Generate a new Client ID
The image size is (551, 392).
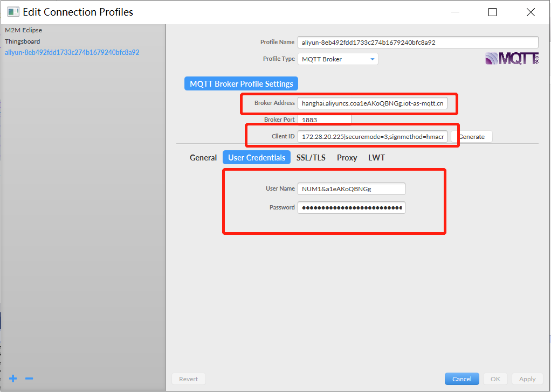pos(472,137)
